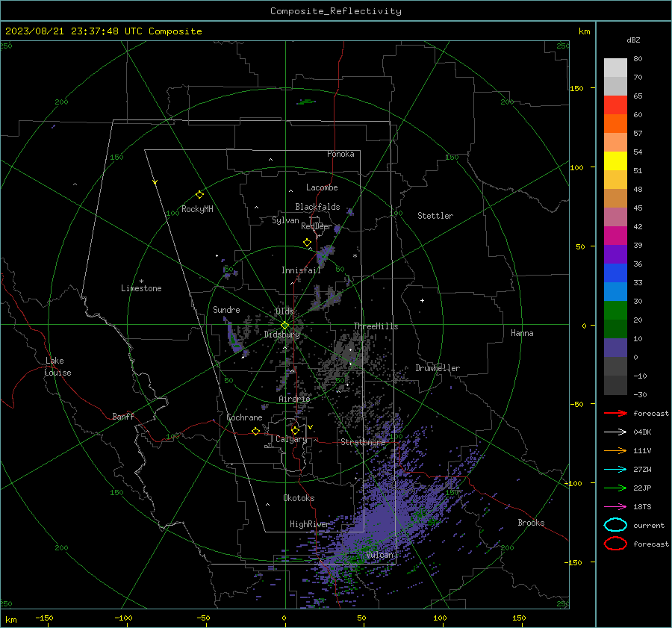Viewport: 672px width, 628px height.
Task: Click the dBZ legend heading
Action: point(633,40)
